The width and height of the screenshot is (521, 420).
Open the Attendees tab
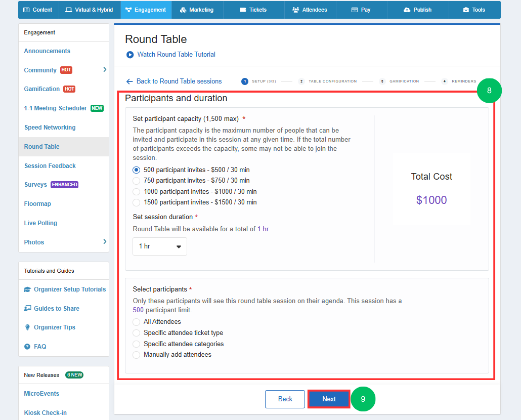(310, 10)
